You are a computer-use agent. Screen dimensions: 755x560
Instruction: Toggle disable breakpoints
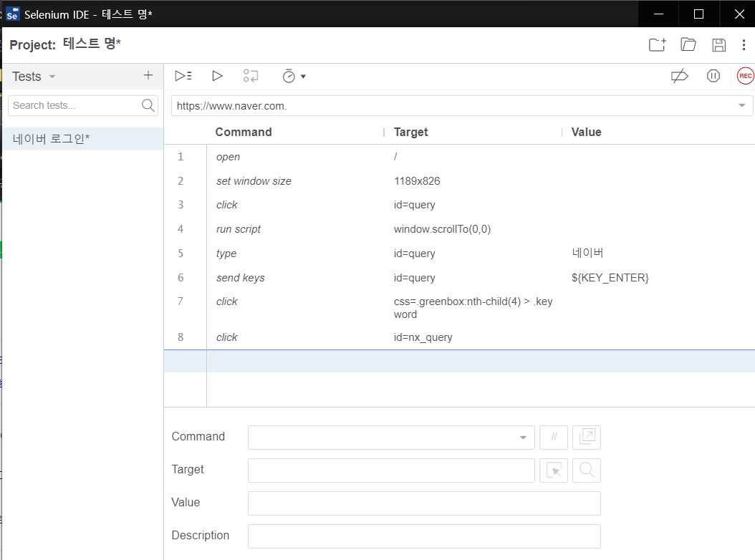(x=679, y=76)
